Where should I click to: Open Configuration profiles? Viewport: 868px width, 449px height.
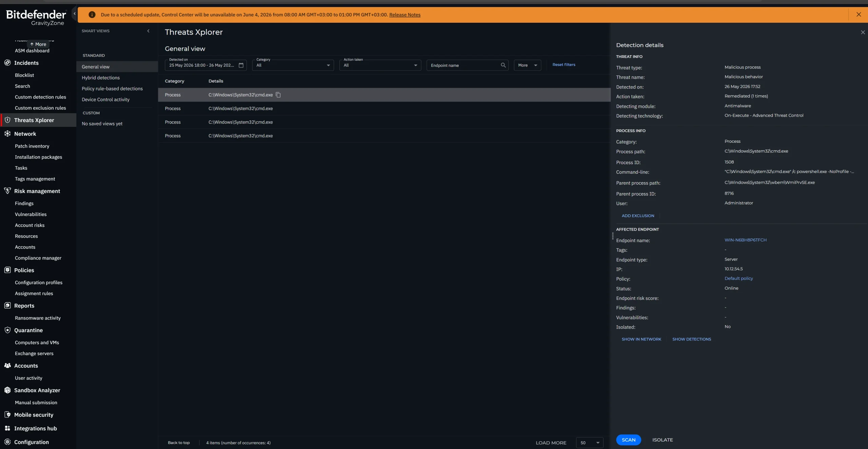(39, 282)
